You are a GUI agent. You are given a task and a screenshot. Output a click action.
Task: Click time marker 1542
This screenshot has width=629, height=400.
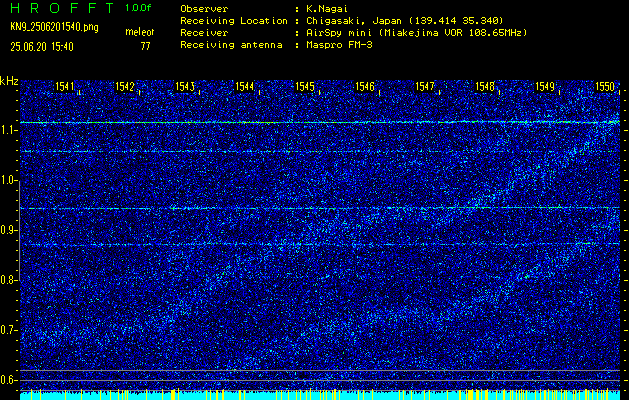tap(125, 86)
